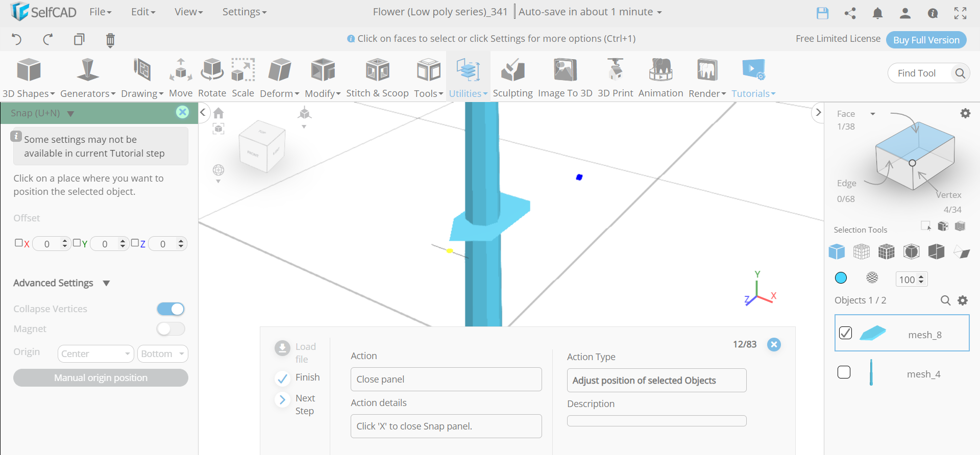
Task: Open the Objects list settings gear
Action: coord(963,300)
